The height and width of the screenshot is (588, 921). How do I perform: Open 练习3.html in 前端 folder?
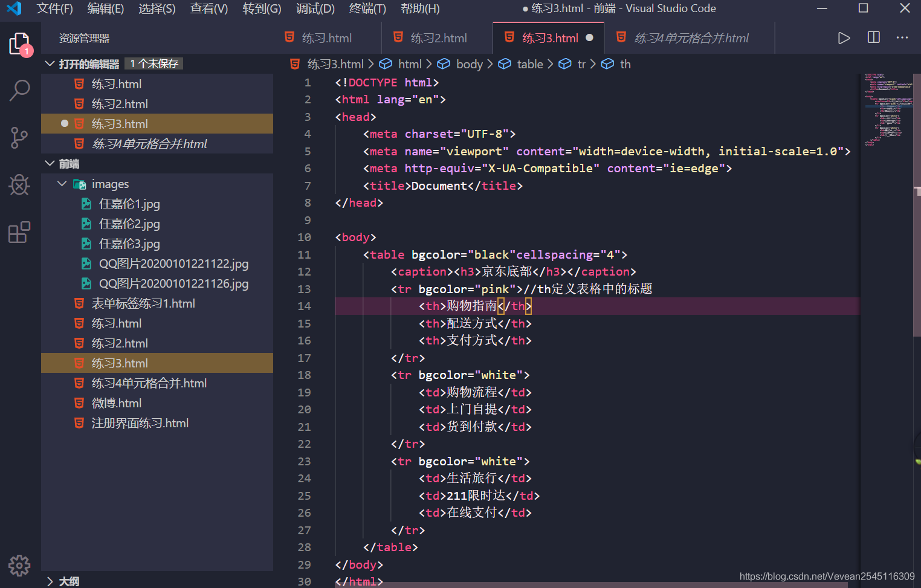coord(157,363)
